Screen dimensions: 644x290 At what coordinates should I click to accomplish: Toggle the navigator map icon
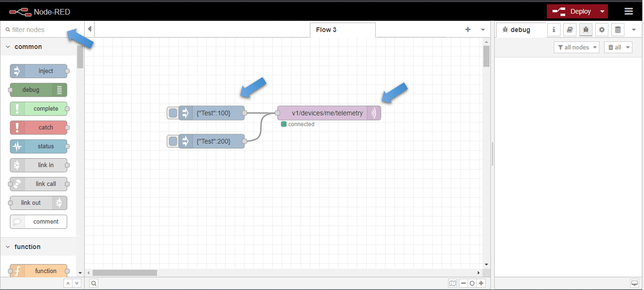click(452, 283)
